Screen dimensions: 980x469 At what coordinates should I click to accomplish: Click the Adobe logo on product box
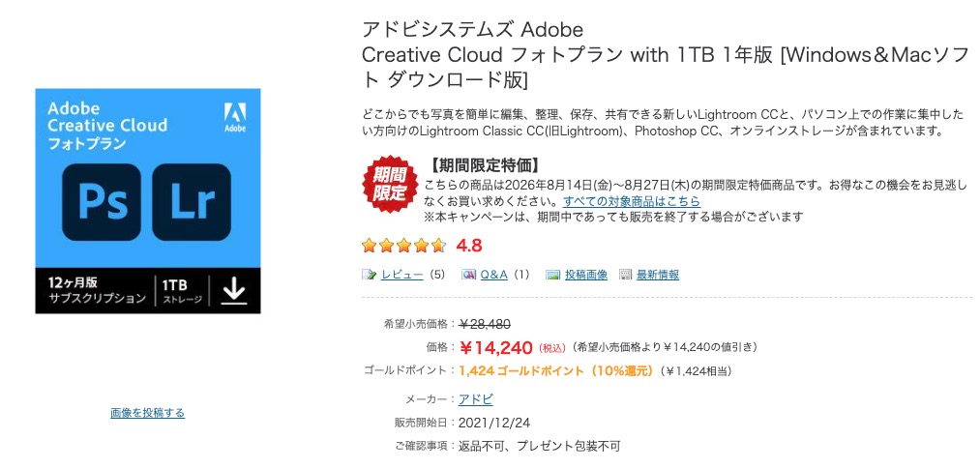pyautogui.click(x=235, y=117)
